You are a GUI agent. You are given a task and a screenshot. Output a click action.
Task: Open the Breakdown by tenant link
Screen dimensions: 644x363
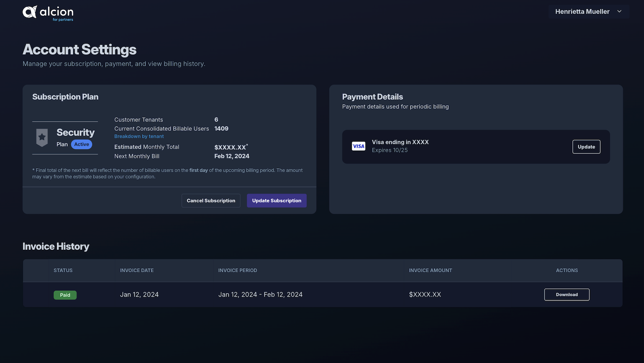[139, 136]
